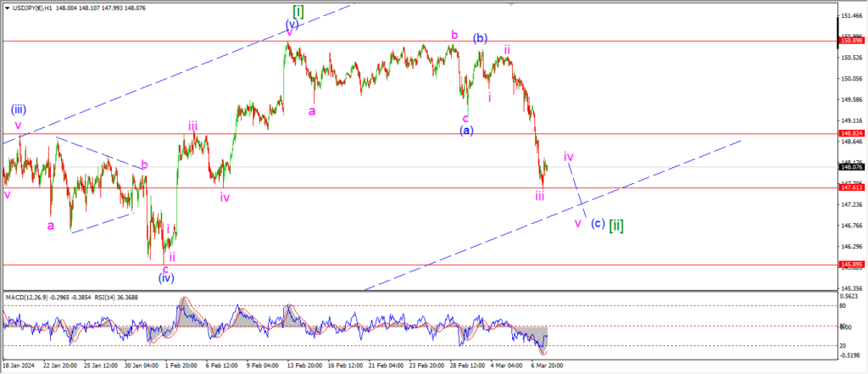This screenshot has width=868, height=374.
Task: Click the black current price 148.076 tag
Action: pyautogui.click(x=851, y=167)
